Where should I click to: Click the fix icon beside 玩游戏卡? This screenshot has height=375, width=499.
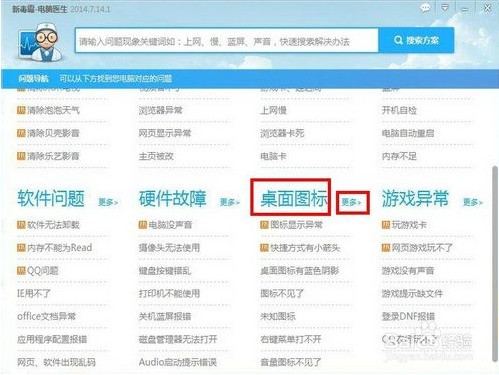point(386,225)
